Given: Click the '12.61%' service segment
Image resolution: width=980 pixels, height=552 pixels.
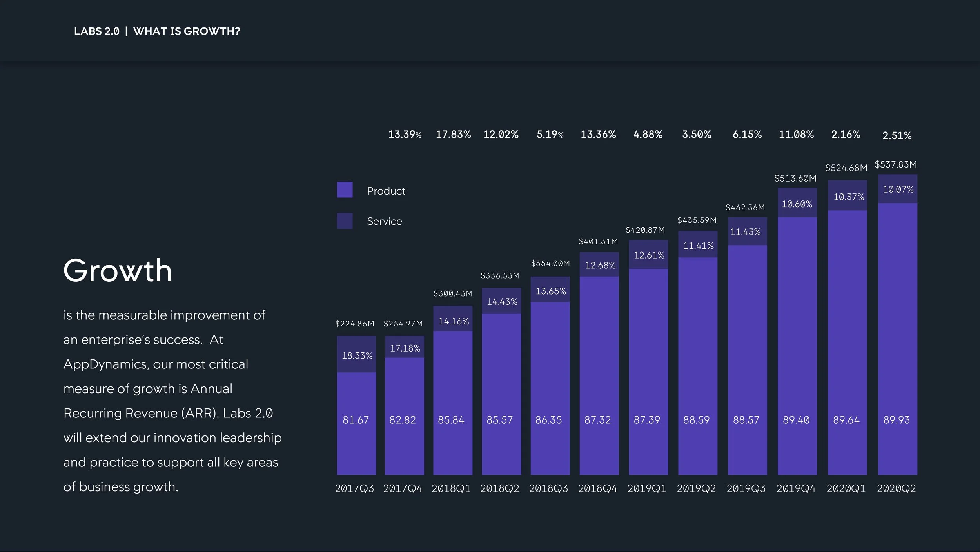Looking at the screenshot, I should [648, 254].
